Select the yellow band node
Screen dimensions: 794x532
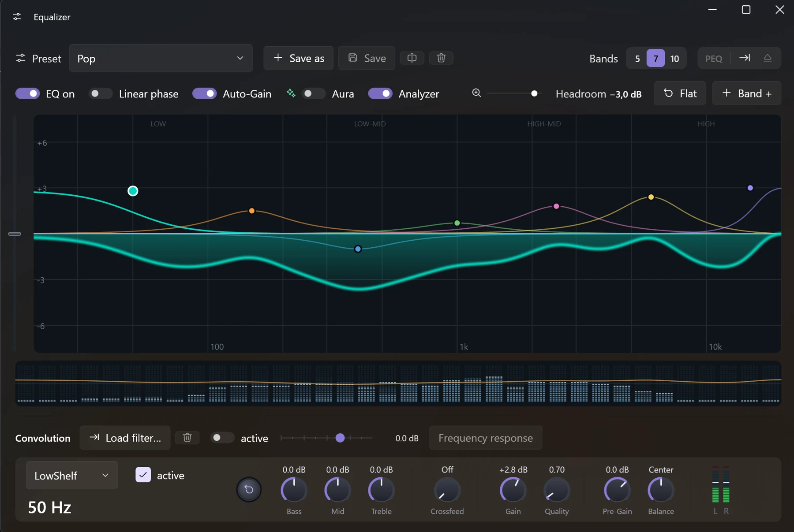[x=651, y=197]
